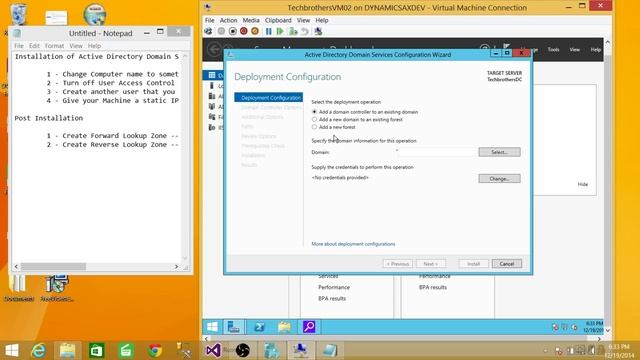Image resolution: width=640 pixels, height=360 pixels.
Task: Click the orange Save VM state toolbar icon
Action: tap(255, 31)
